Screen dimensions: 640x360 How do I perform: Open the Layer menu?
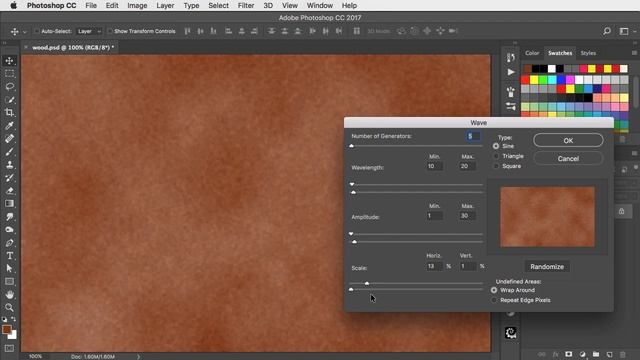165,6
